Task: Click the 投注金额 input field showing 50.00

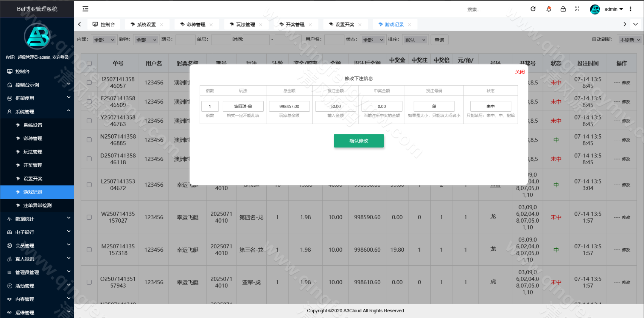Action: coord(336,106)
